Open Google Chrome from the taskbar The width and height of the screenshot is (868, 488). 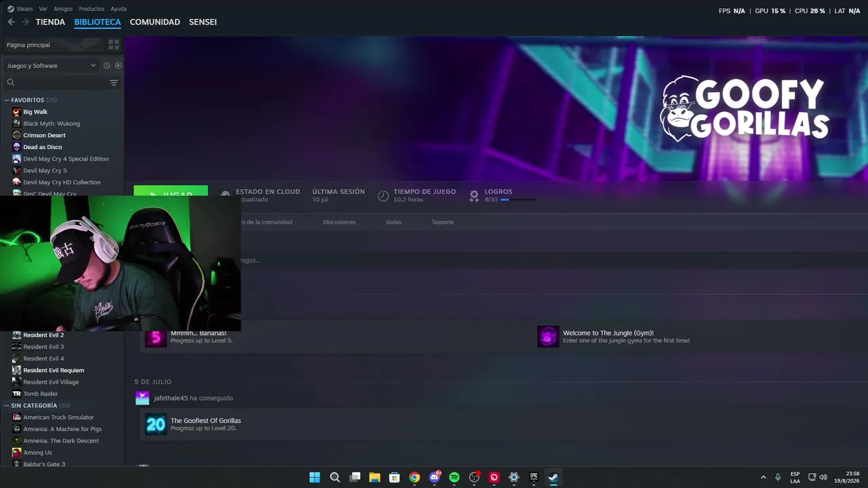pos(414,477)
